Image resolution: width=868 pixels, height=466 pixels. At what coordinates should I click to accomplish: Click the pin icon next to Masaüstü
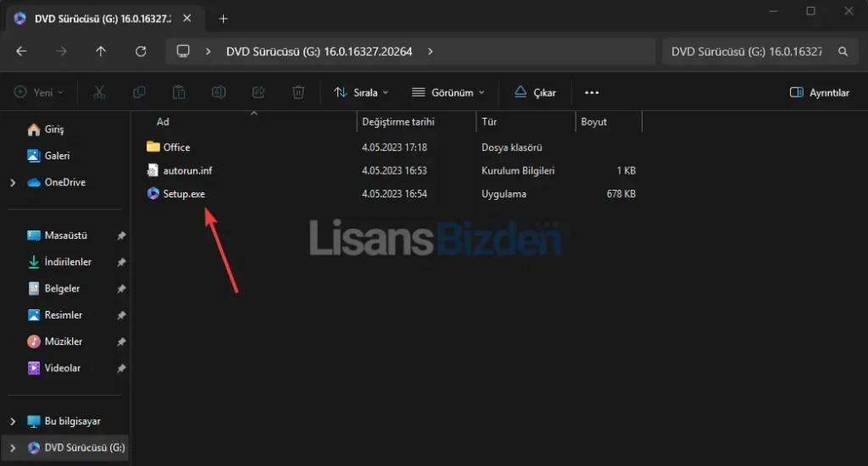pos(121,236)
